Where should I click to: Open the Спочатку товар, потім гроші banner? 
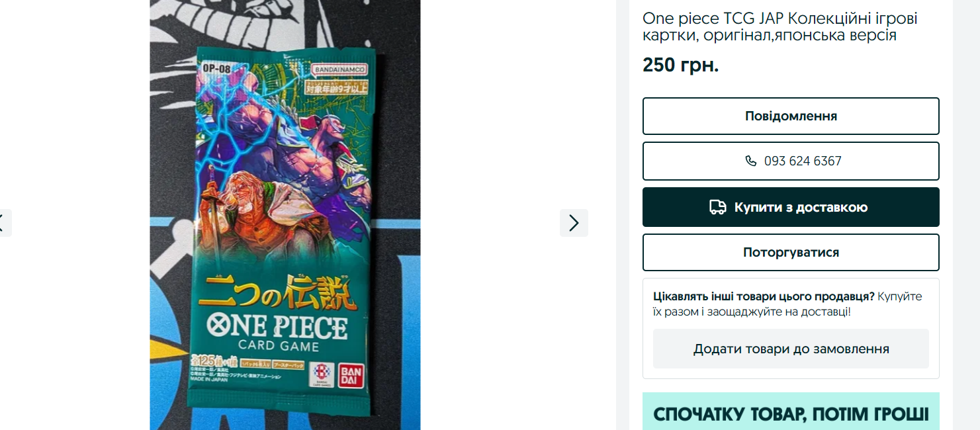(791, 411)
